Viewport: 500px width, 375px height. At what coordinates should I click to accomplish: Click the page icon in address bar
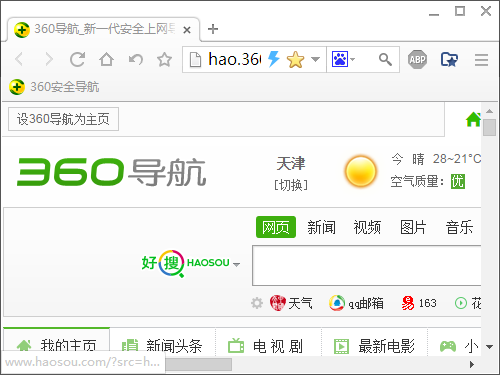click(x=195, y=60)
